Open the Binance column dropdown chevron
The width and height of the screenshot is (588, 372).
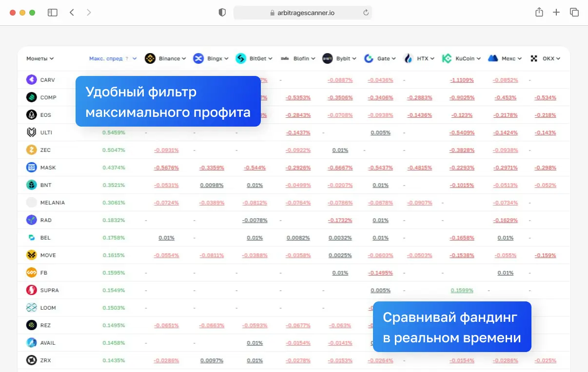point(184,58)
